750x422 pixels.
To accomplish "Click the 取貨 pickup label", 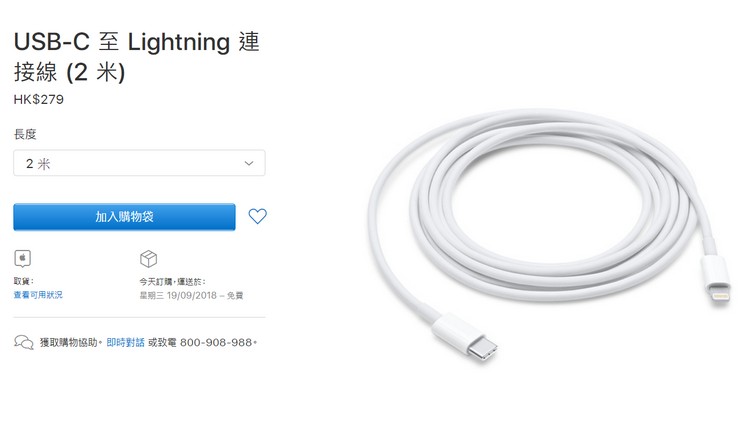I will (x=23, y=281).
